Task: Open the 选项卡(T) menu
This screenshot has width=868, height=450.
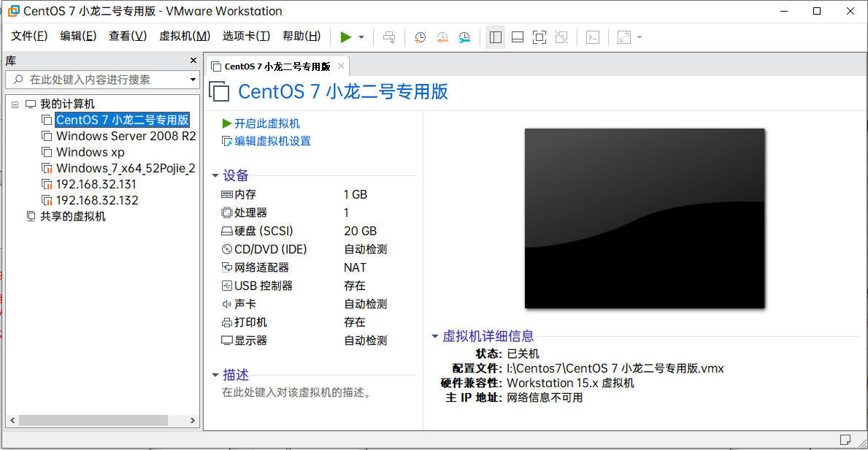Action: tap(246, 36)
